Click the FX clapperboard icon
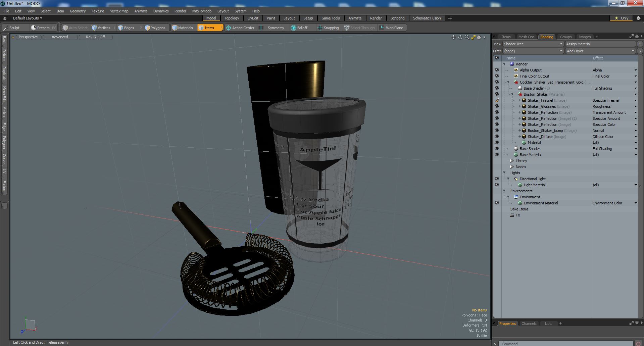Image resolution: width=644 pixels, height=346 pixels. pyautogui.click(x=512, y=215)
